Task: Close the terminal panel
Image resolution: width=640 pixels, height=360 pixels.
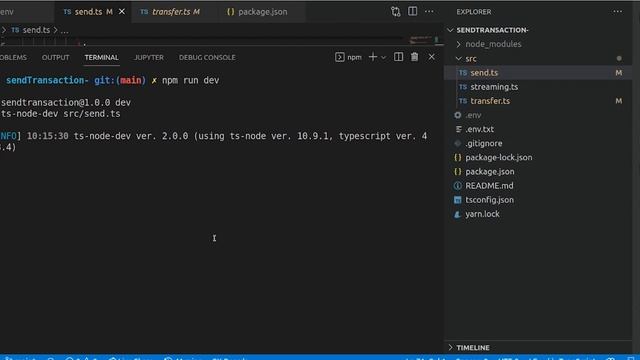Action: coord(431,57)
